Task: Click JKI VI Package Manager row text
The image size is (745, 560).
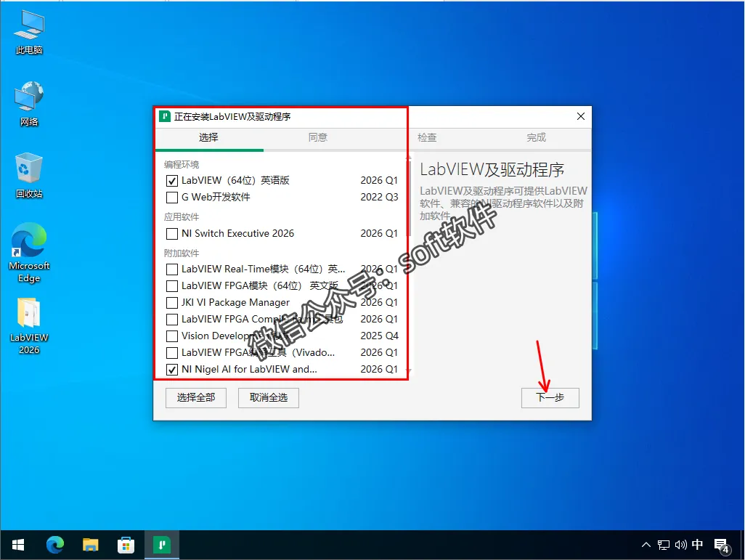Action: pos(235,302)
